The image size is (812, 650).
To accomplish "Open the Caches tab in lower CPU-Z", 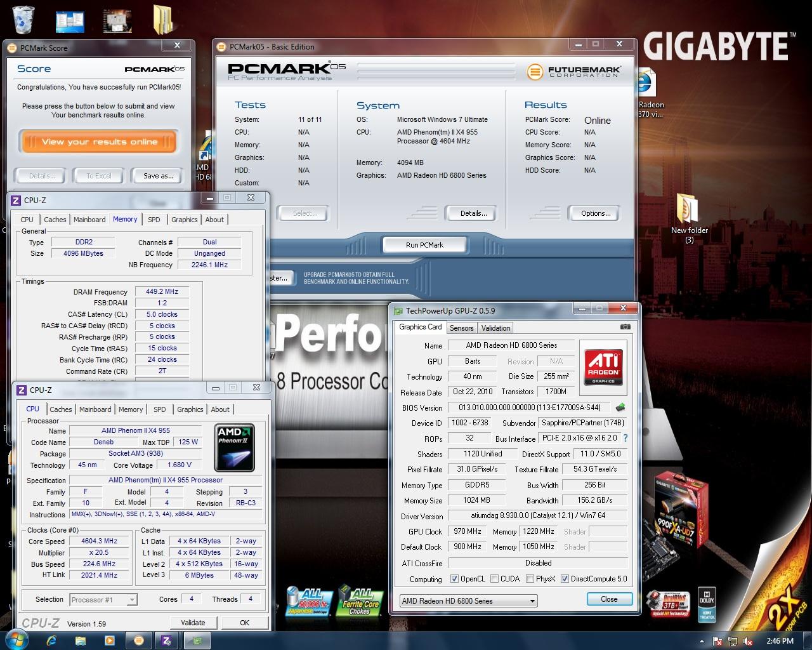I will click(61, 409).
